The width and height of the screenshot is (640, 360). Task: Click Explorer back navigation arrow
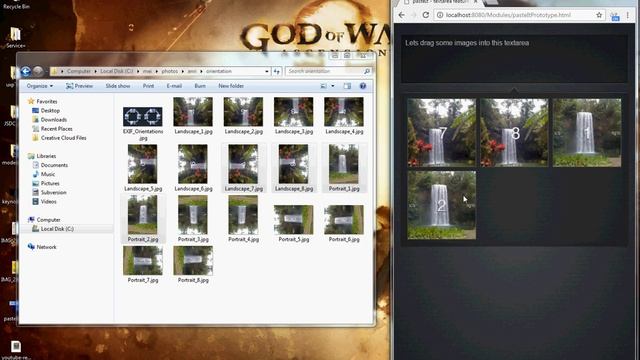[26, 71]
